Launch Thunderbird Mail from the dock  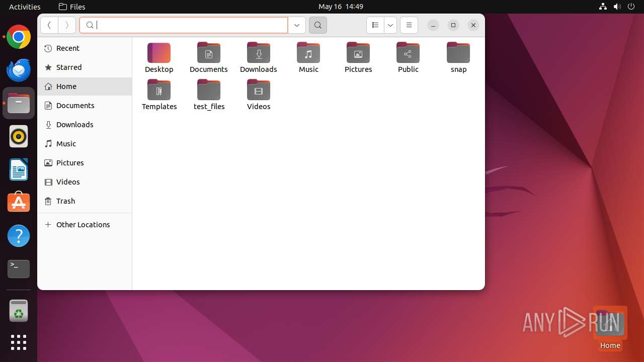[x=19, y=70]
